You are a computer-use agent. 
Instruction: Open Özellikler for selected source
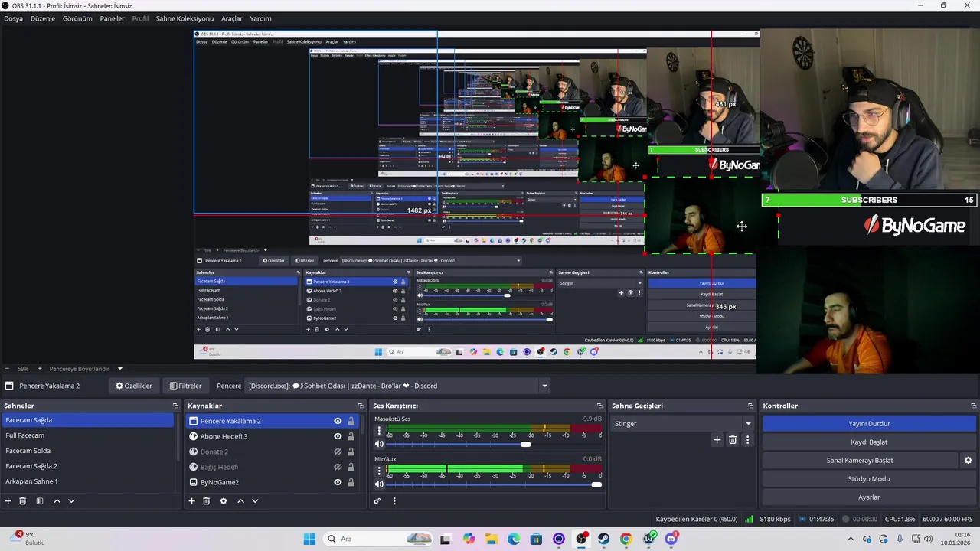[x=134, y=386]
